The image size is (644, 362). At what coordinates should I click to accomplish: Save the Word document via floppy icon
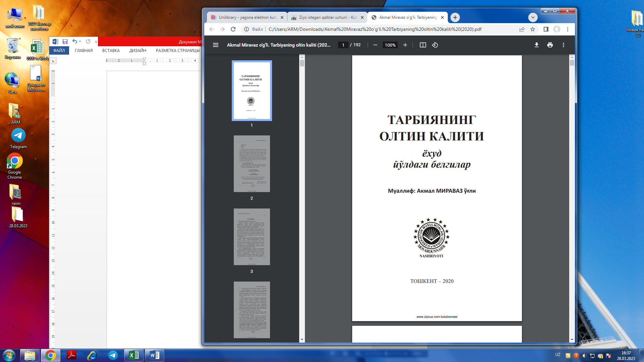pyautogui.click(x=65, y=42)
